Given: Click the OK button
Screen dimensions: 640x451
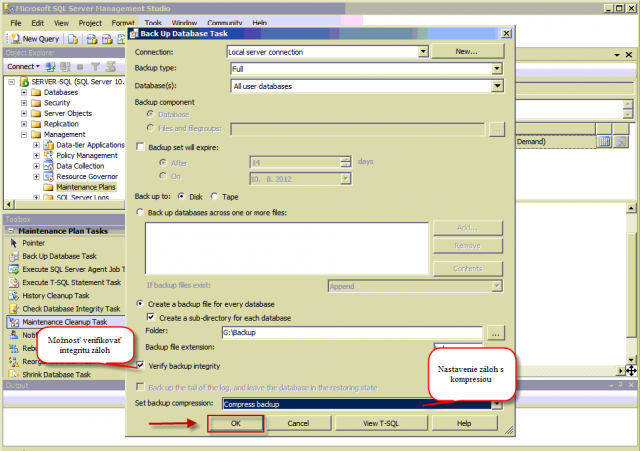Looking at the screenshot, I should (236, 423).
